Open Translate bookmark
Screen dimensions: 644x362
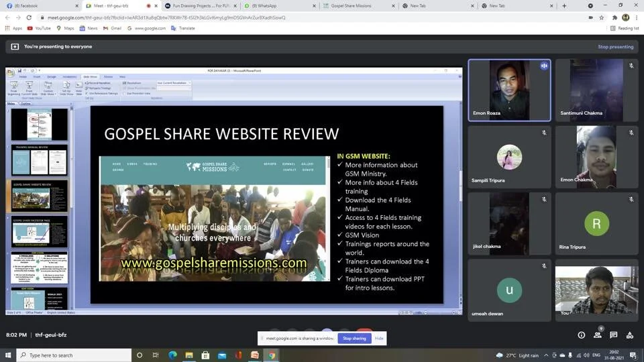tap(182, 28)
